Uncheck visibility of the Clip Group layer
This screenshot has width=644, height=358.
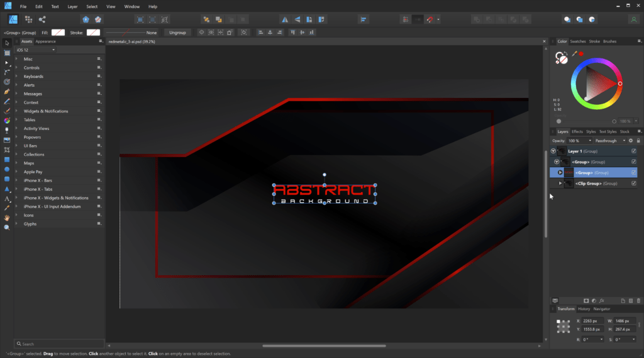pos(634,183)
